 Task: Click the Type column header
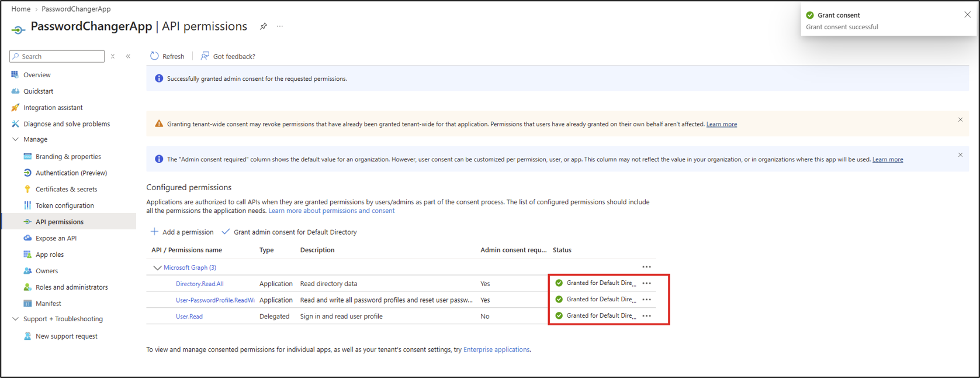(266, 250)
